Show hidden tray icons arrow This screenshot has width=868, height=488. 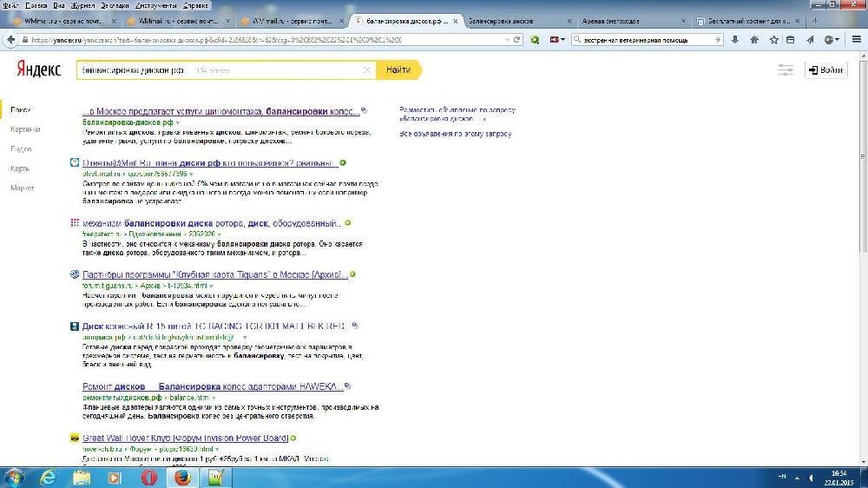[797, 478]
